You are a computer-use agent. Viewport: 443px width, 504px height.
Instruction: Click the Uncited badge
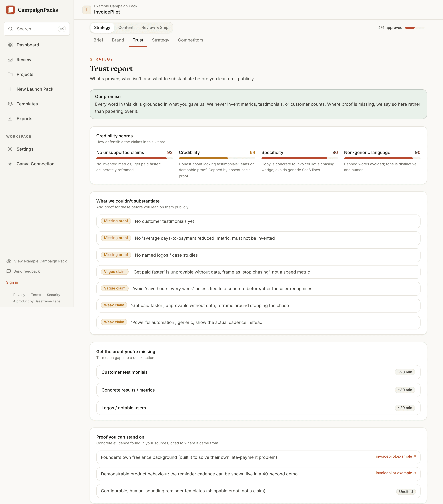coord(406,492)
